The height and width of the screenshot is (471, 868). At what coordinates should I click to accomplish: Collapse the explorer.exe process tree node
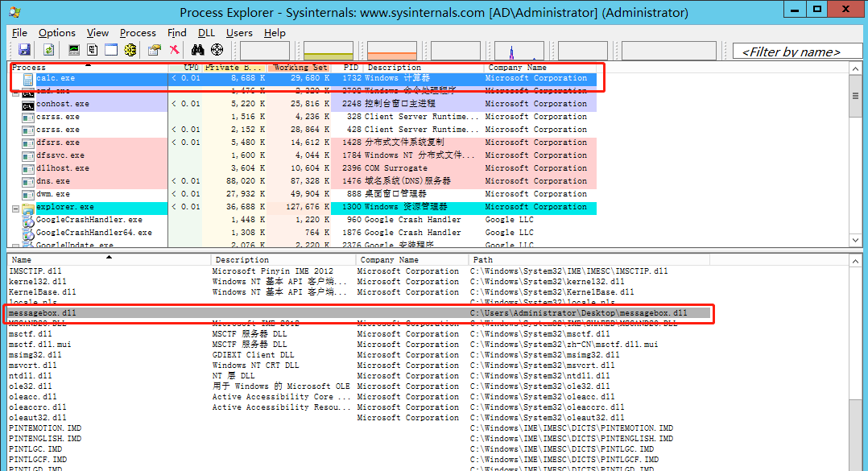15,209
